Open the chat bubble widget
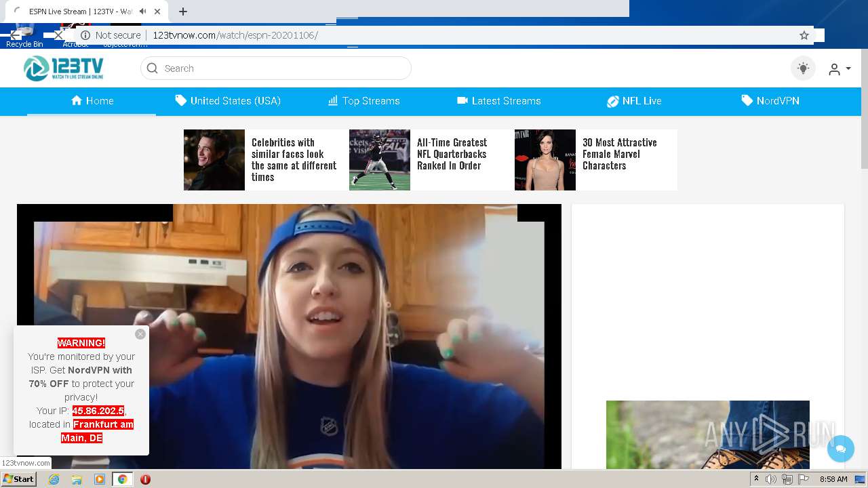 tap(841, 449)
